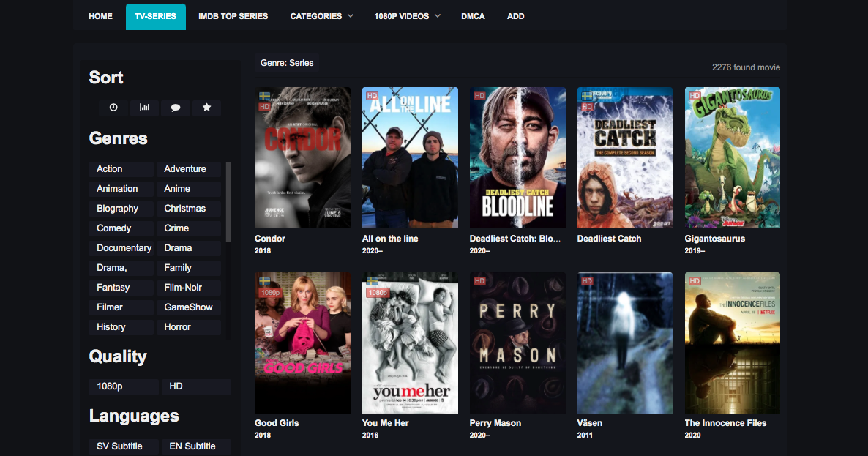Open the You Me Her poster
This screenshot has width=868, height=456.
tap(410, 343)
